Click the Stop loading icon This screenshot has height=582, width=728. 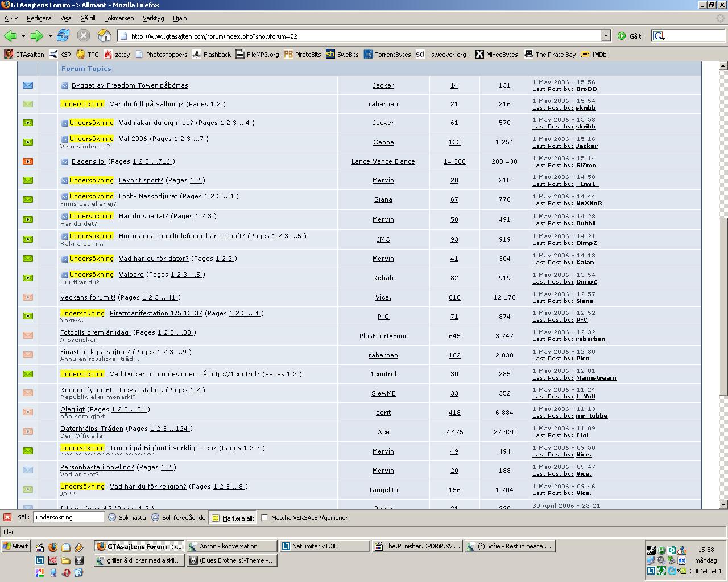[x=84, y=36]
